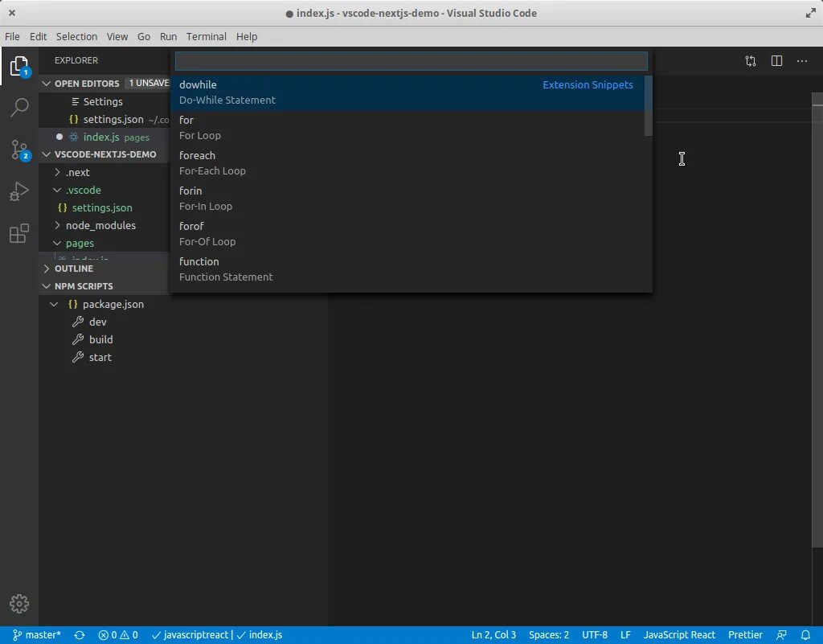Click Prettier in status bar
Screen dimensions: 823x644
coord(745,635)
